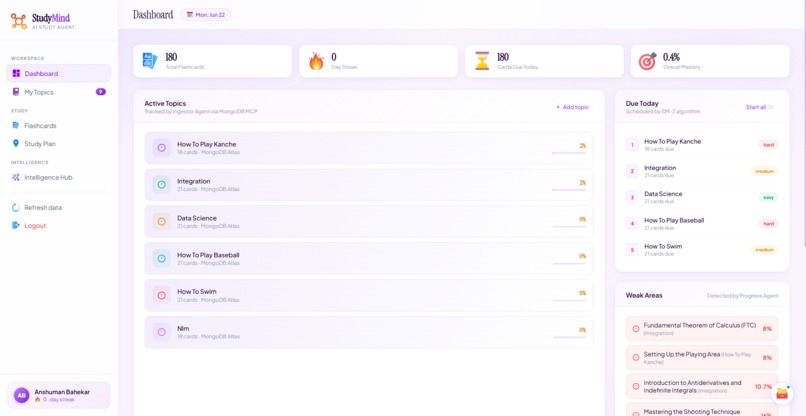
Task: Click the Integration topic icon
Action: pyautogui.click(x=161, y=185)
